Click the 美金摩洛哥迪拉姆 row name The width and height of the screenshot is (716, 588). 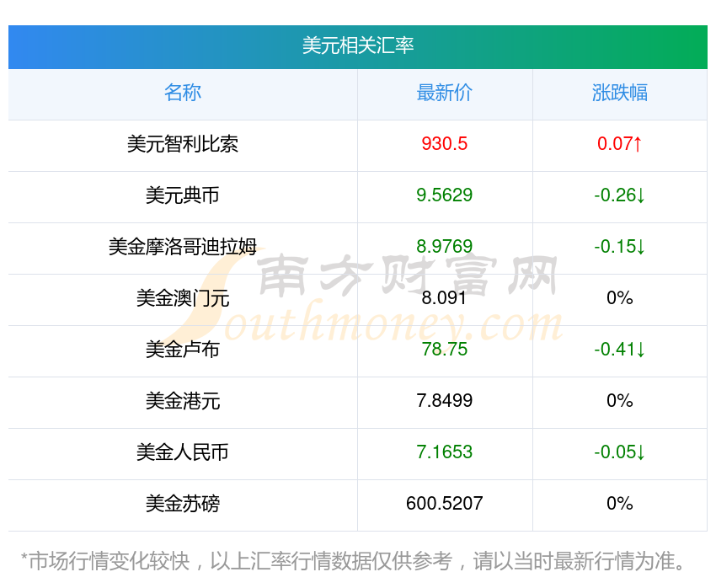click(183, 247)
